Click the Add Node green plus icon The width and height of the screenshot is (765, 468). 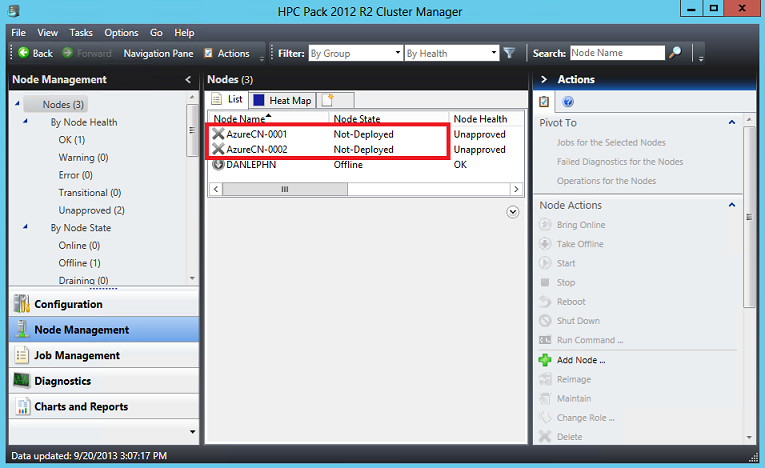click(x=545, y=359)
